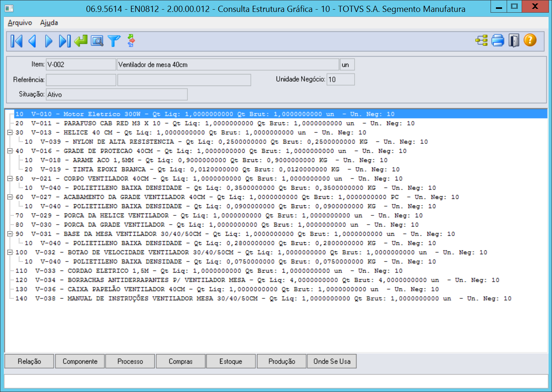Click the Componente button
Screen dimensions: 552x392
click(80, 361)
